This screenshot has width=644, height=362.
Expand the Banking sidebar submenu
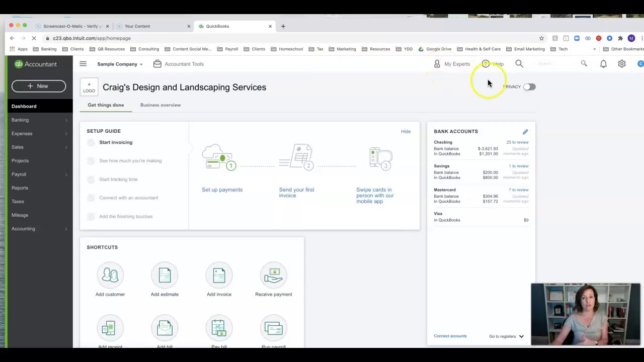tap(66, 120)
